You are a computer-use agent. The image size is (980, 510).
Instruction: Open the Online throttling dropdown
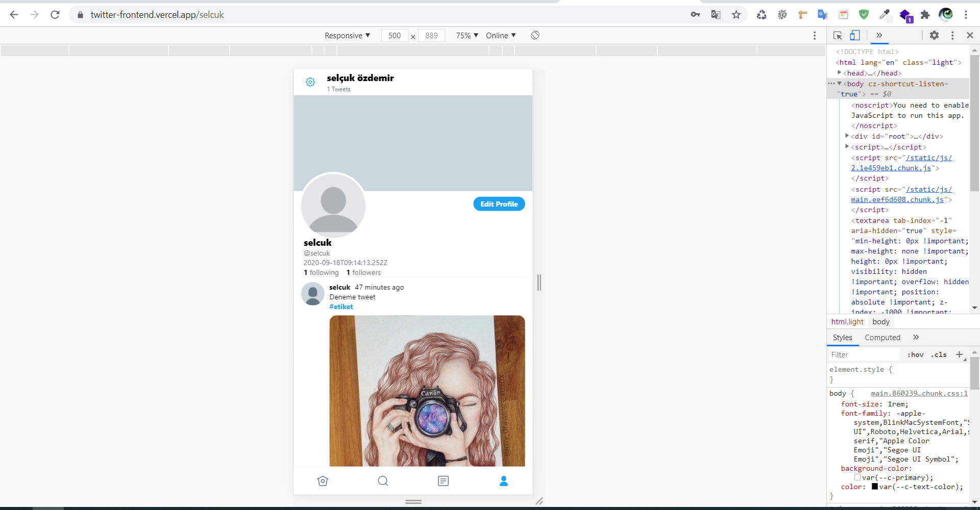(x=501, y=35)
